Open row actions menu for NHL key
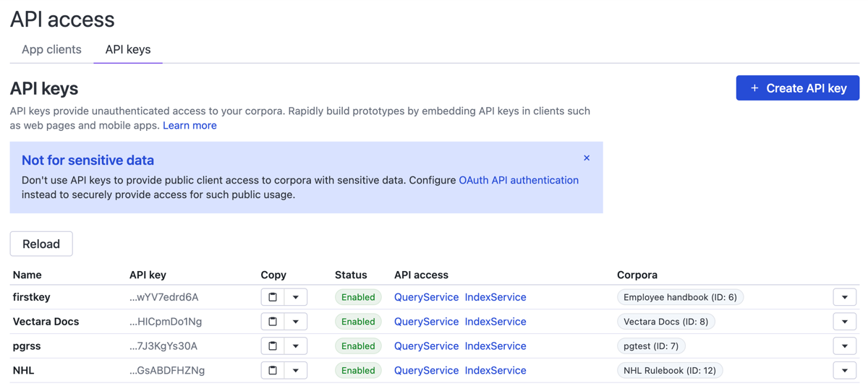This screenshot has height=386, width=868. (x=844, y=370)
